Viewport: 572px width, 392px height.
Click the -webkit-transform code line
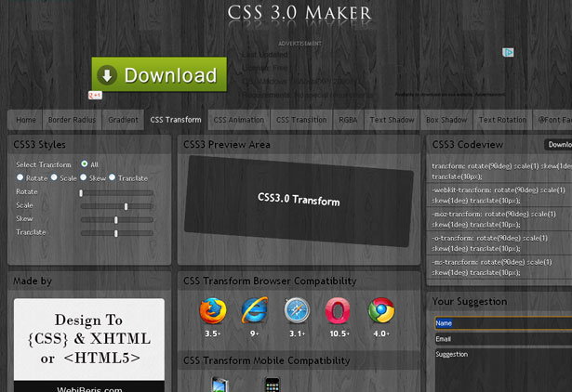(x=499, y=195)
